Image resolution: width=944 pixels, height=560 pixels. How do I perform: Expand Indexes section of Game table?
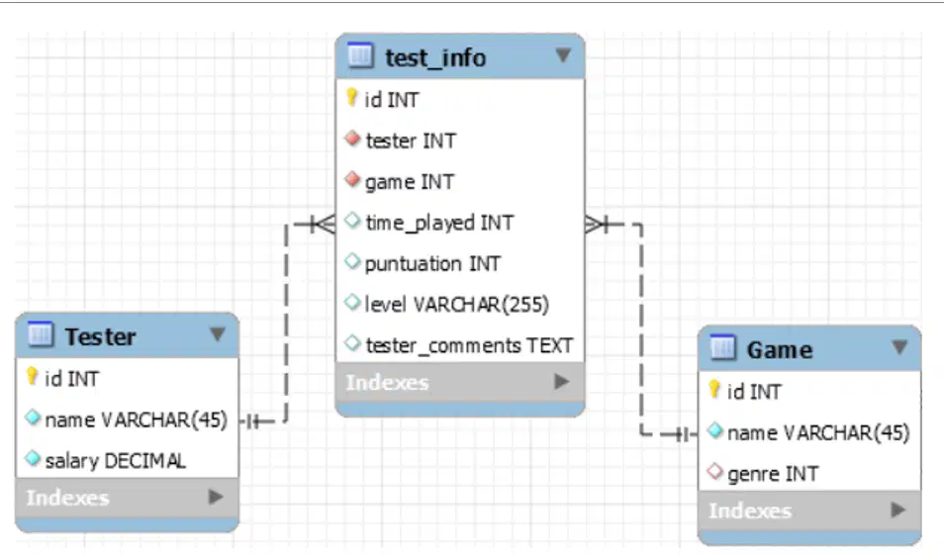[x=898, y=510]
